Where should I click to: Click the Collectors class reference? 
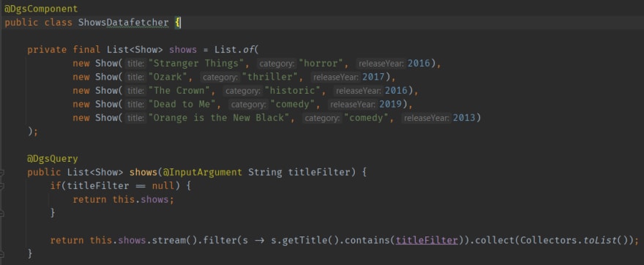(548, 240)
